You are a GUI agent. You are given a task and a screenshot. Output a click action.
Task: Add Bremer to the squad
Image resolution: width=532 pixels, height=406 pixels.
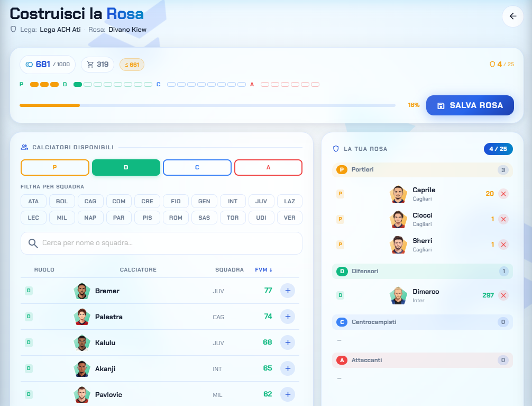287,291
